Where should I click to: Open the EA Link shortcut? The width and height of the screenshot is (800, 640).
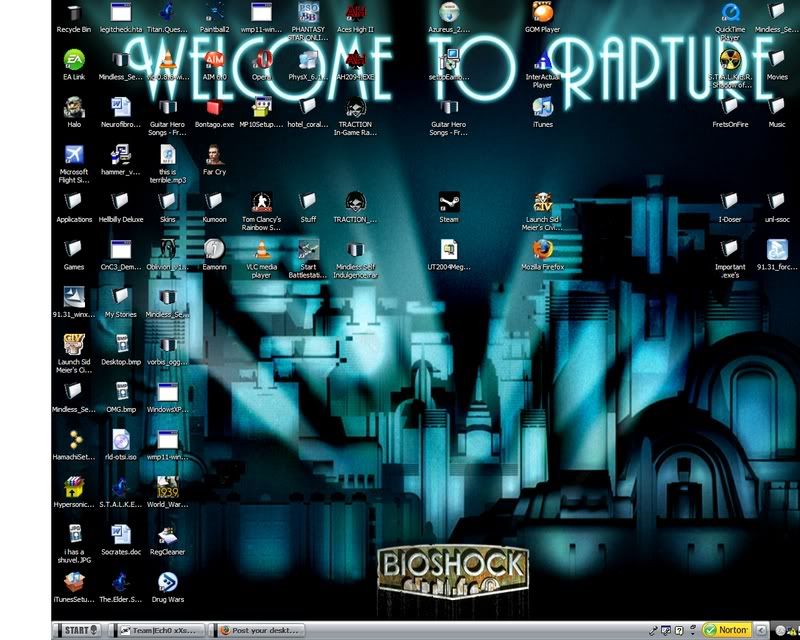tap(74, 59)
